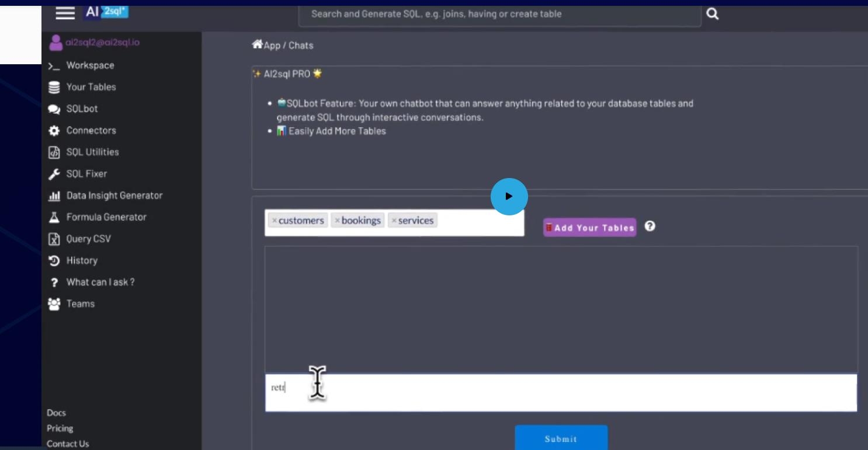Image resolution: width=868 pixels, height=450 pixels.
Task: Click the home icon in the breadcrumb
Action: [257, 44]
